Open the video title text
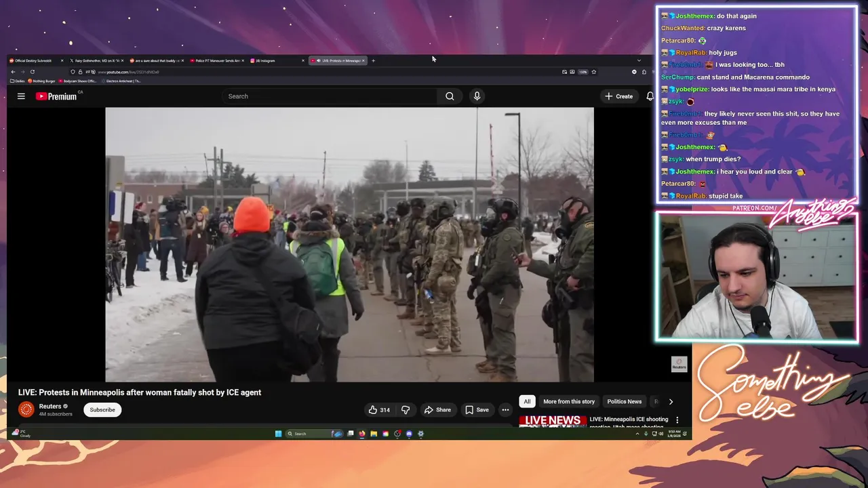This screenshot has height=488, width=868. pos(140,392)
